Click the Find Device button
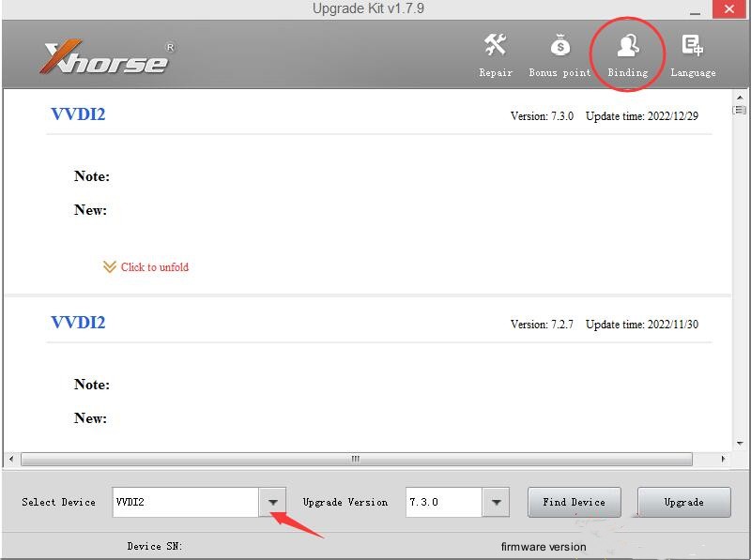 pos(575,502)
